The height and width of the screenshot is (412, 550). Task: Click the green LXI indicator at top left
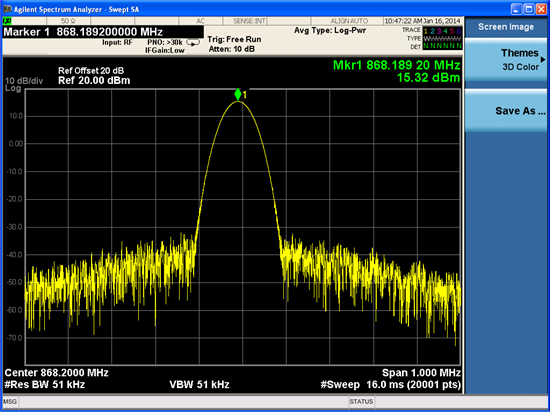[x=7, y=21]
